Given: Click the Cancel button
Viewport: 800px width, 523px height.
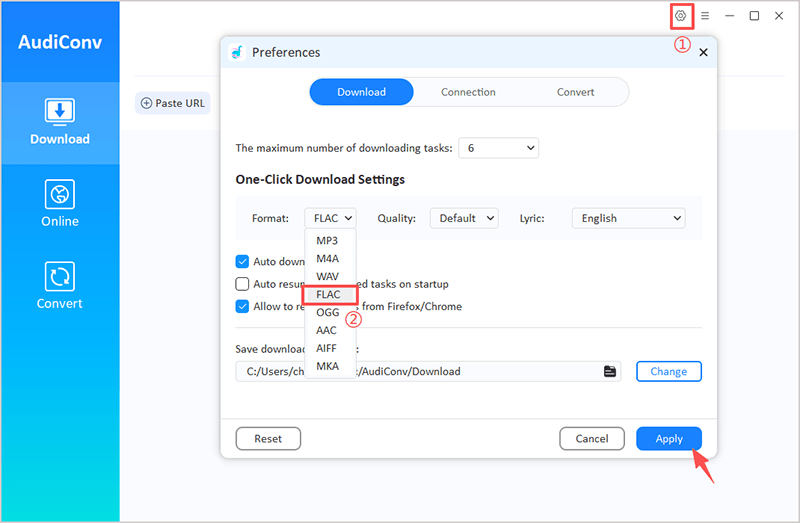Looking at the screenshot, I should pos(592,439).
